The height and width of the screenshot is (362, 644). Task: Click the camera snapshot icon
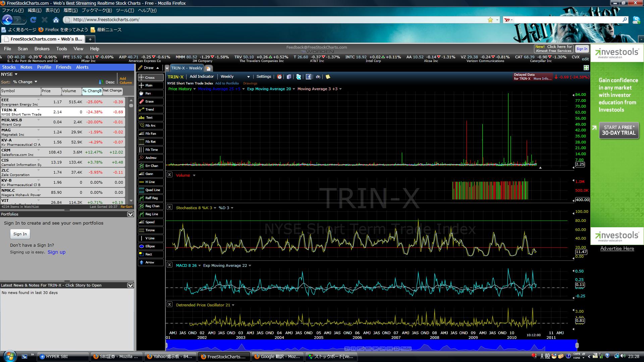coord(318,77)
